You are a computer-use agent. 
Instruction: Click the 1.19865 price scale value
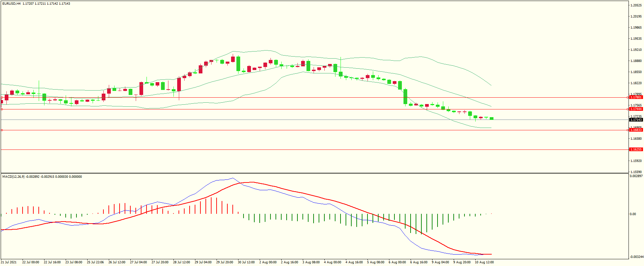[636, 28]
